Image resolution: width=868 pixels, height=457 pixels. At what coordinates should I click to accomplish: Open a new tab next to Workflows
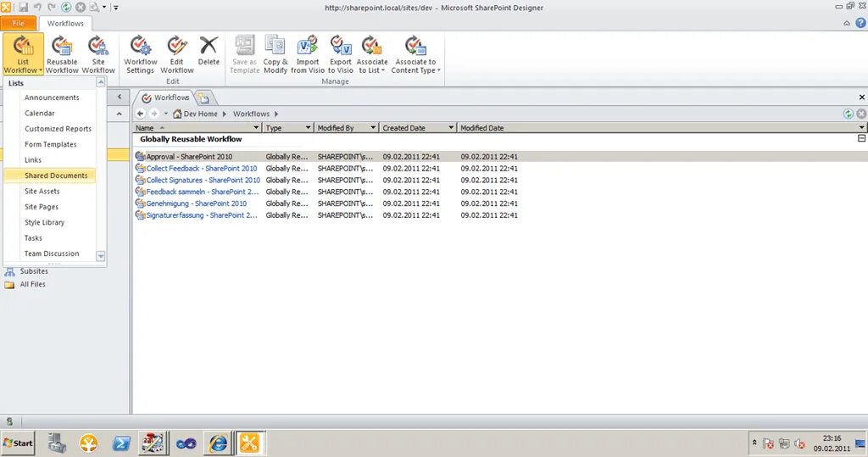[x=204, y=98]
